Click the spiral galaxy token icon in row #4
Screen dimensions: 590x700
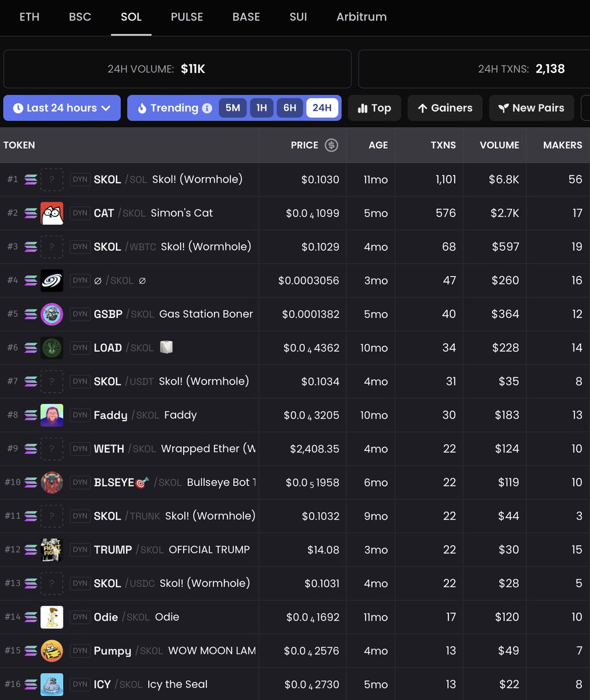[x=52, y=281]
